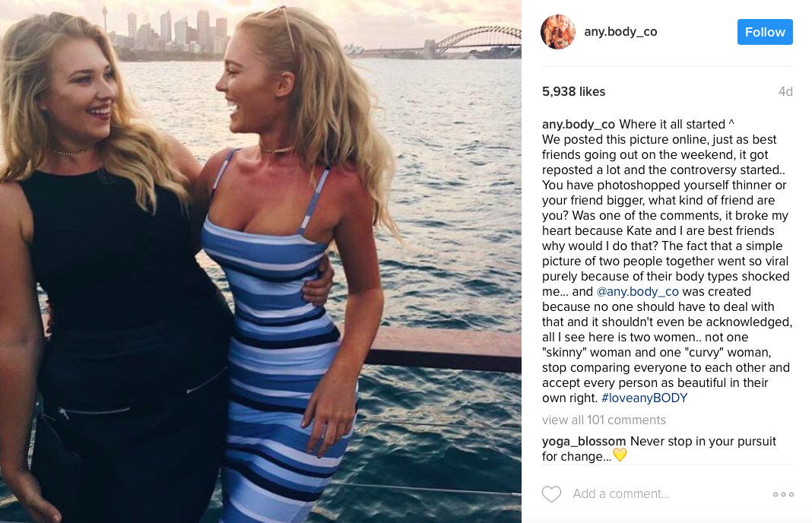
Task: Click the caption author name any.body_co
Action: (x=579, y=124)
